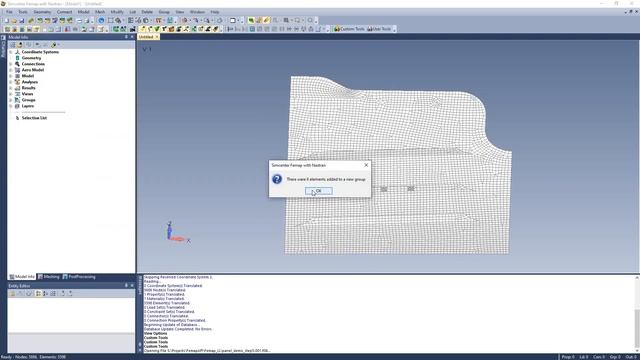Select the Untitled view tab
640x360 pixels.
click(x=146, y=37)
